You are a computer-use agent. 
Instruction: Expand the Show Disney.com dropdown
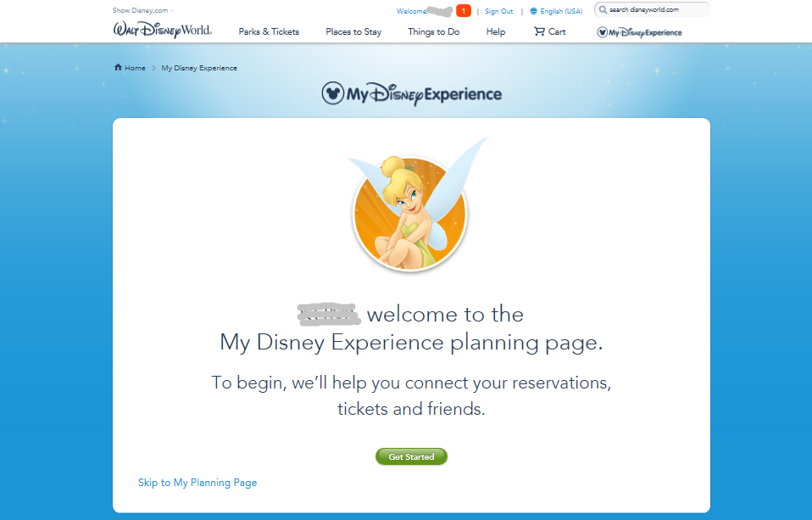click(x=143, y=10)
